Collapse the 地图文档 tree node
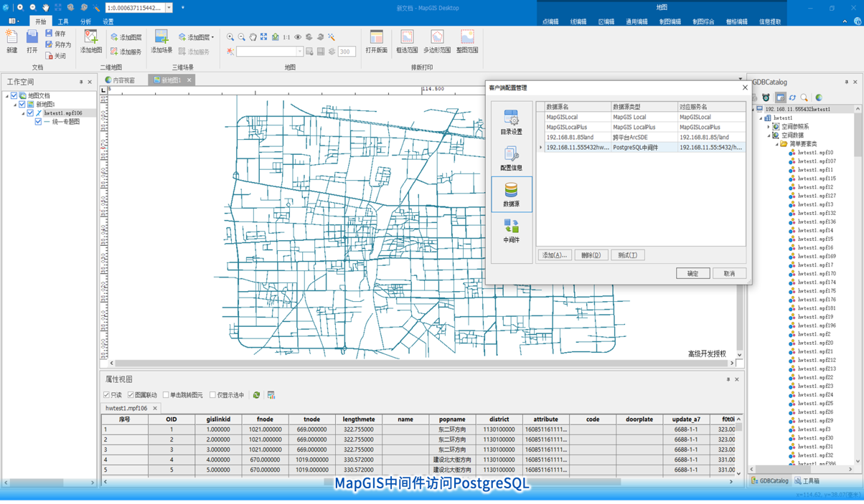The height and width of the screenshot is (504, 864). coord(7,95)
